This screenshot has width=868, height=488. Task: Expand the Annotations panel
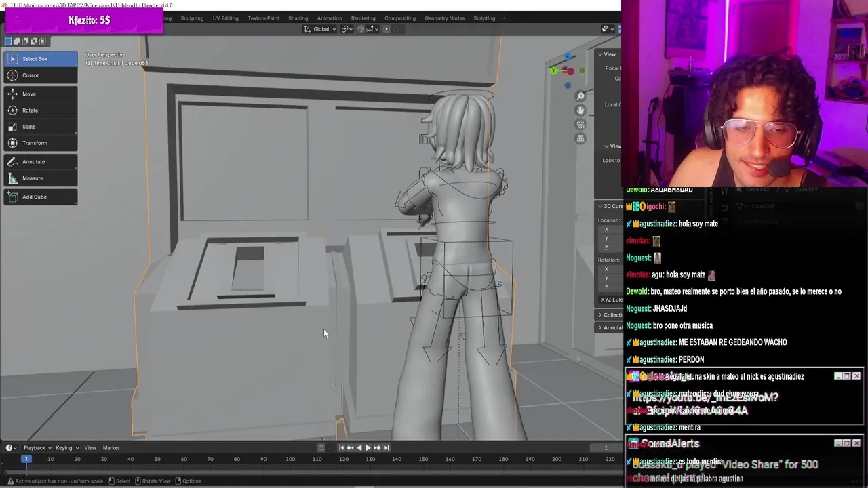(610, 328)
